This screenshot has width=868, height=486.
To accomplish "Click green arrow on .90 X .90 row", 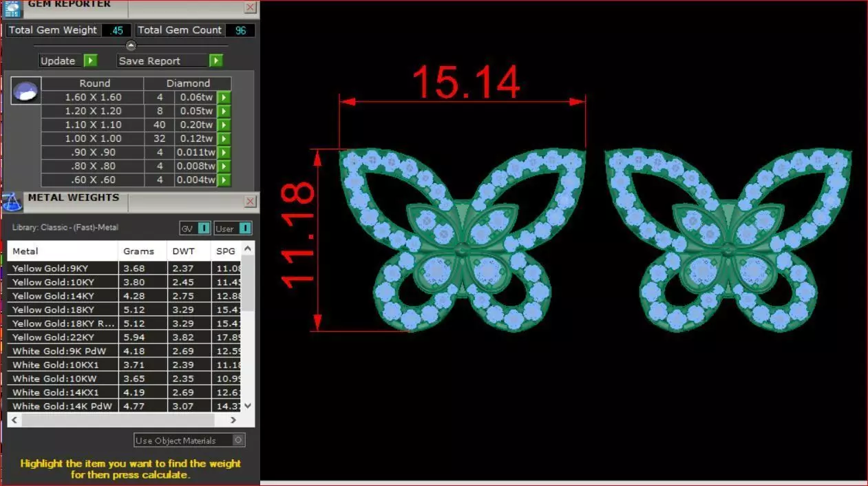I will [x=224, y=152].
